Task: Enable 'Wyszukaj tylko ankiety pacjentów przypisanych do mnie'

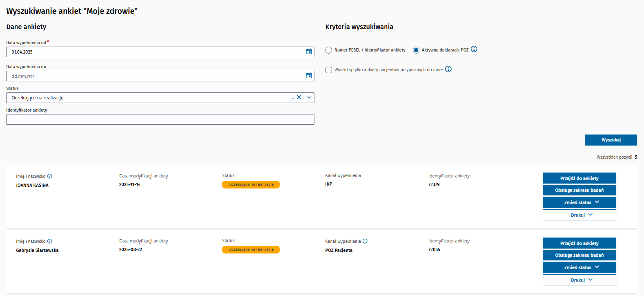Action: 329,70
